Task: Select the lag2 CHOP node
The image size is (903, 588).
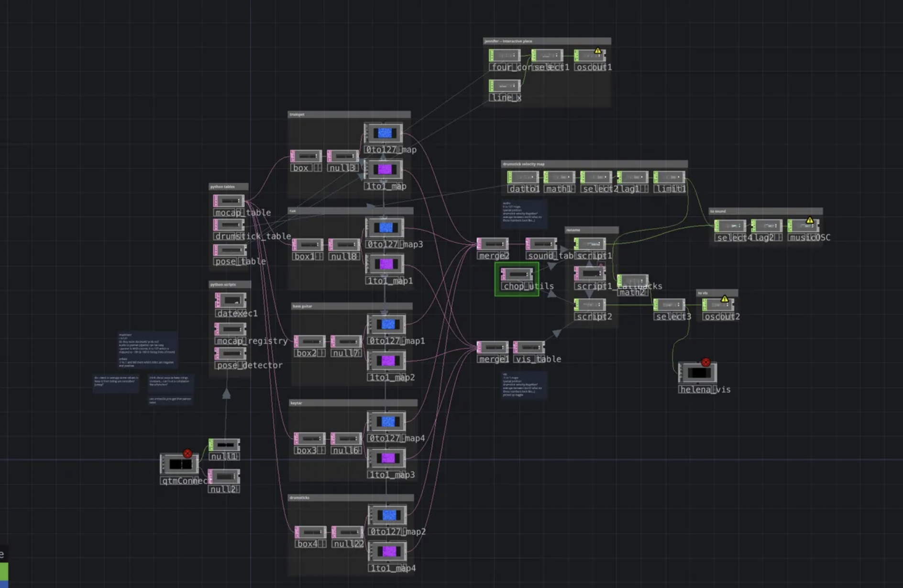Action: click(x=767, y=226)
